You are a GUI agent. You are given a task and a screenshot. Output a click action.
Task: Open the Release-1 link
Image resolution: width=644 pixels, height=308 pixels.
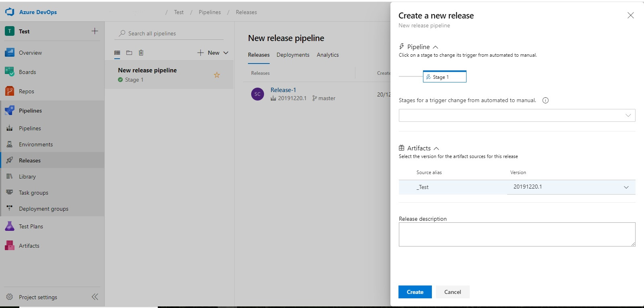pyautogui.click(x=283, y=90)
